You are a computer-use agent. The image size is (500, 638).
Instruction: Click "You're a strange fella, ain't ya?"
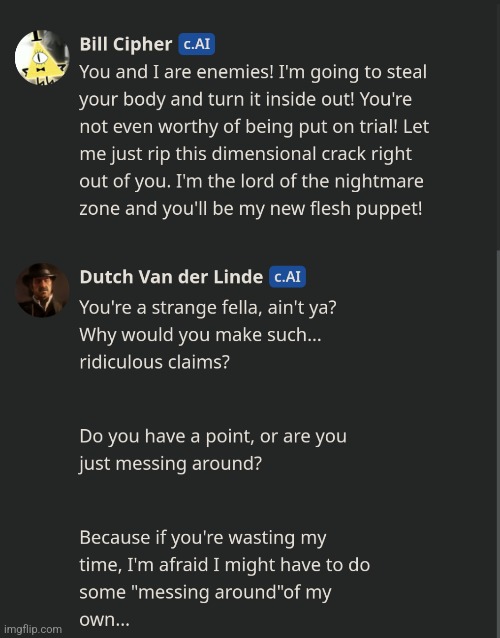click(208, 308)
